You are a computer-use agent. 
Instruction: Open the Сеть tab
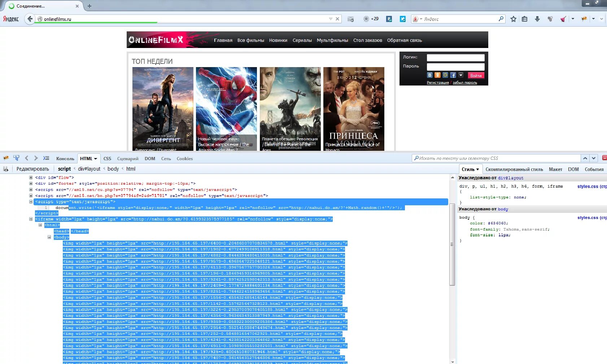(x=166, y=159)
